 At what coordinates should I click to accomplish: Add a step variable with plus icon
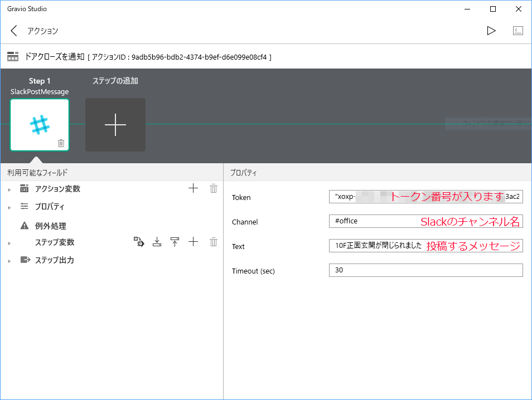point(193,242)
